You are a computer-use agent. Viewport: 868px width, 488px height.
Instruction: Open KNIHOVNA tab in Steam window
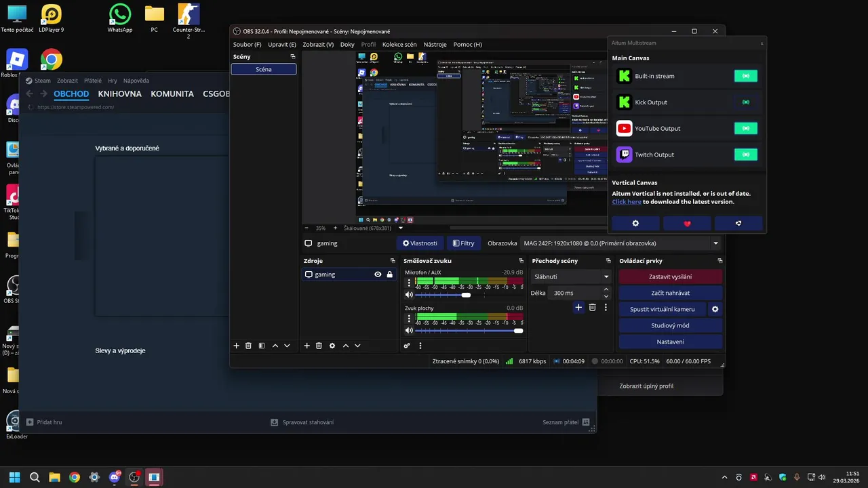point(119,94)
